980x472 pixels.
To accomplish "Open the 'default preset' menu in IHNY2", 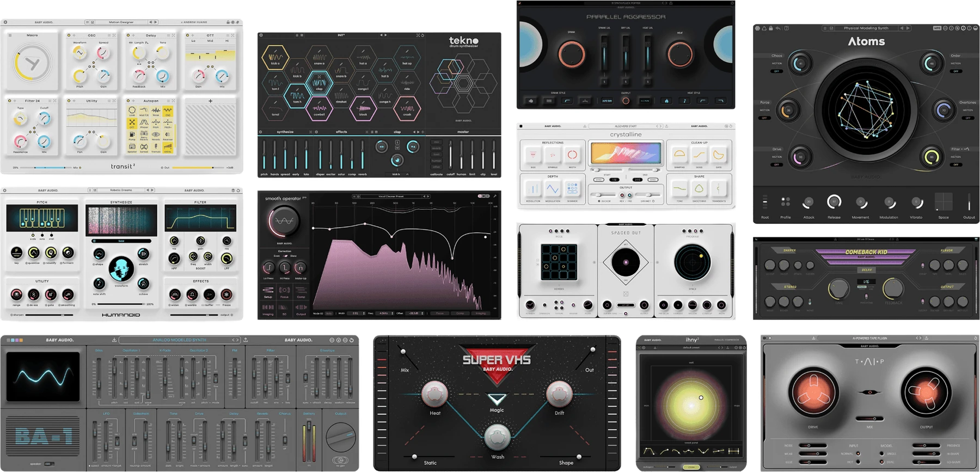I will (691, 347).
